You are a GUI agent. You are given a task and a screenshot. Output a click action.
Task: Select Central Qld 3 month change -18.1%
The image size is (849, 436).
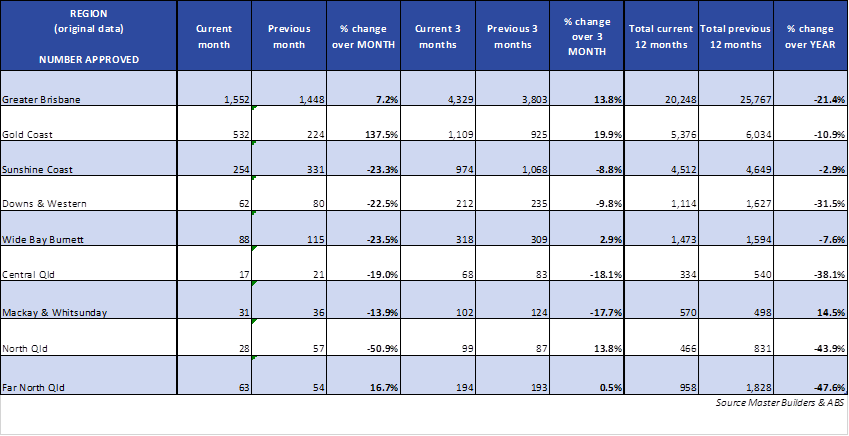587,263
